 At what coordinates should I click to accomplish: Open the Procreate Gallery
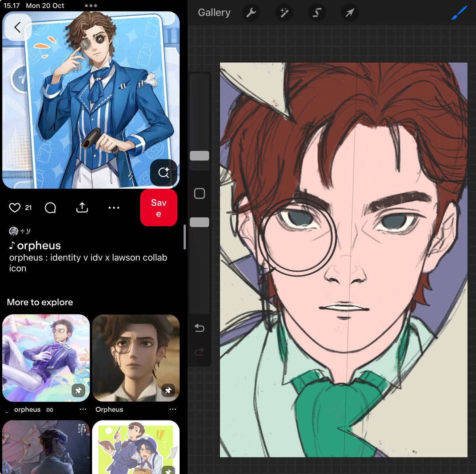pyautogui.click(x=214, y=13)
